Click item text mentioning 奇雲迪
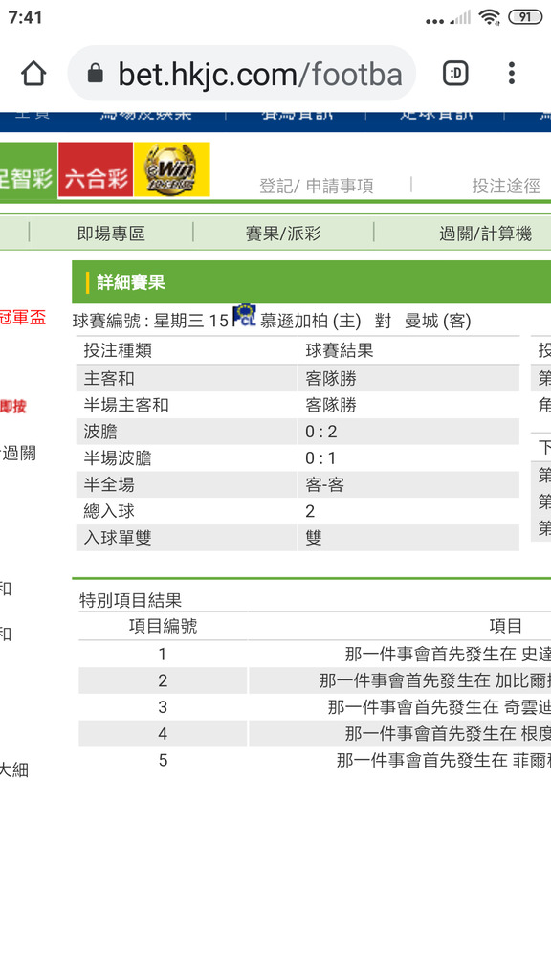This screenshot has height=980, width=551. (439, 707)
